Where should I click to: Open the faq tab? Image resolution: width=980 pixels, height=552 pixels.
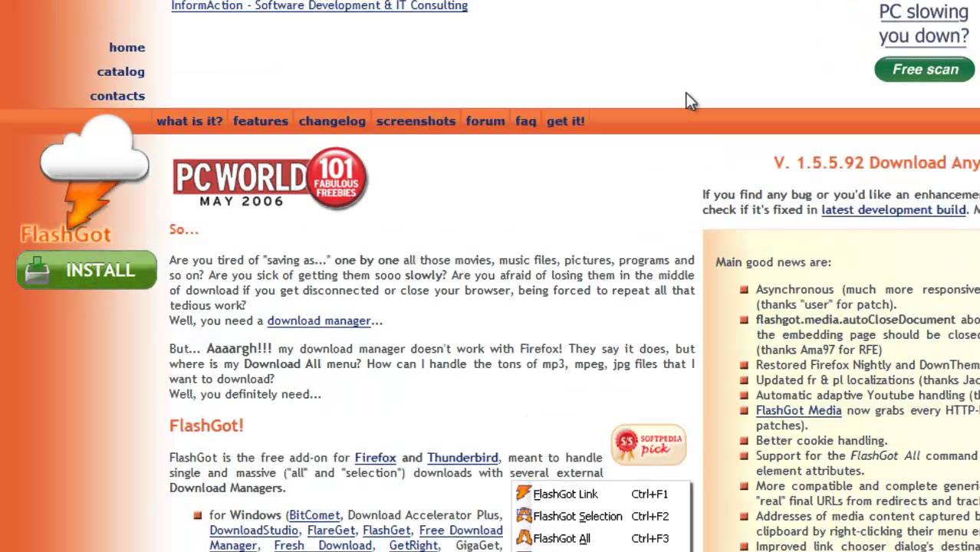pos(526,121)
